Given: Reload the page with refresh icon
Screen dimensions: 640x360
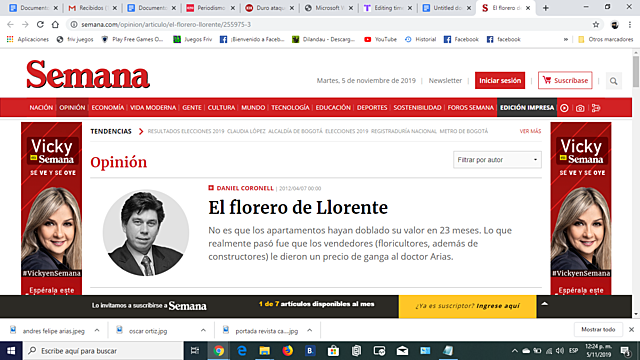Looking at the screenshot, I should coord(40,24).
